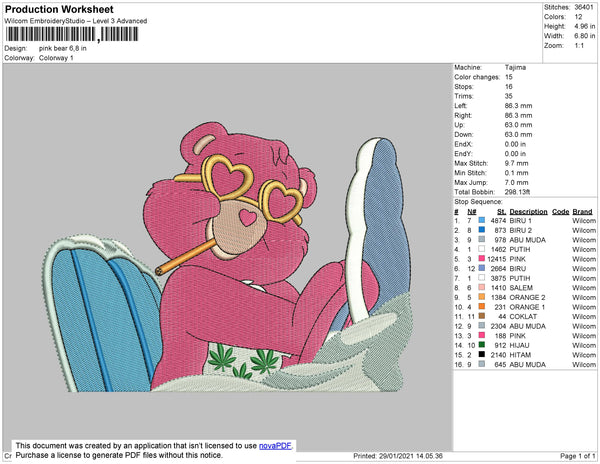The width and height of the screenshot is (600, 464).
Task: Click the "Brand" column header
Action: coord(582,212)
